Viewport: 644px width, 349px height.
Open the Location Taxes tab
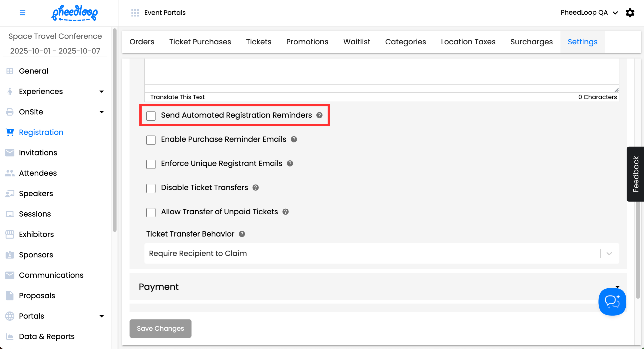(x=468, y=42)
